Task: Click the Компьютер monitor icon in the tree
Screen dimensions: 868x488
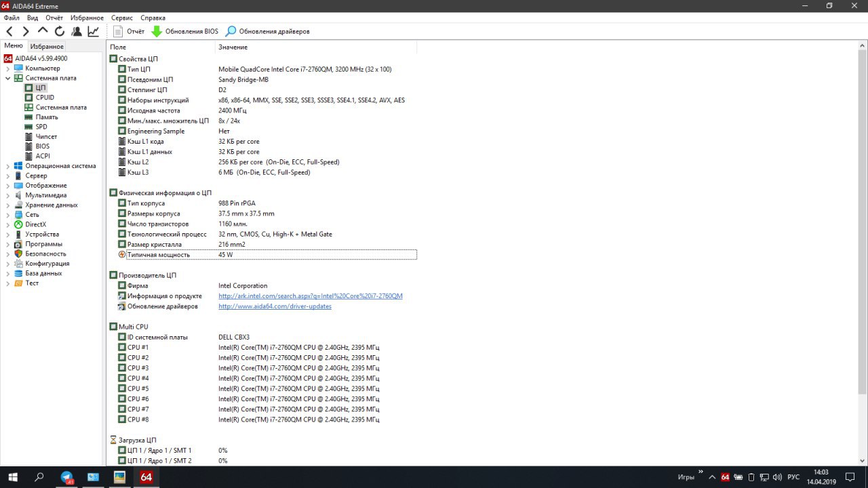Action: pyautogui.click(x=18, y=68)
